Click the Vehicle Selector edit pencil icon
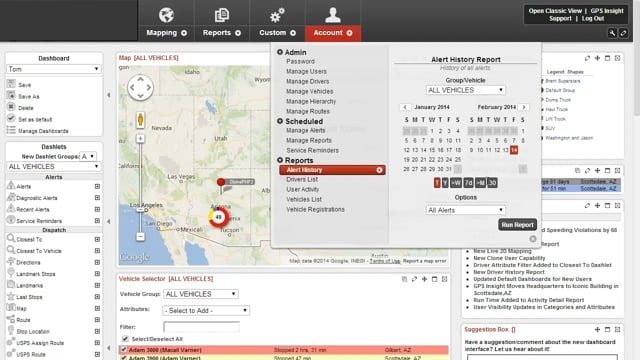Viewport: 640px width, 360px height. 414,279
